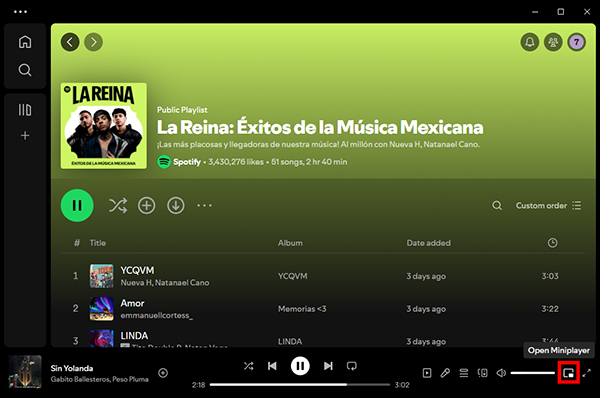The width and height of the screenshot is (600, 398).
Task: Sort by Album column header
Action: point(290,243)
